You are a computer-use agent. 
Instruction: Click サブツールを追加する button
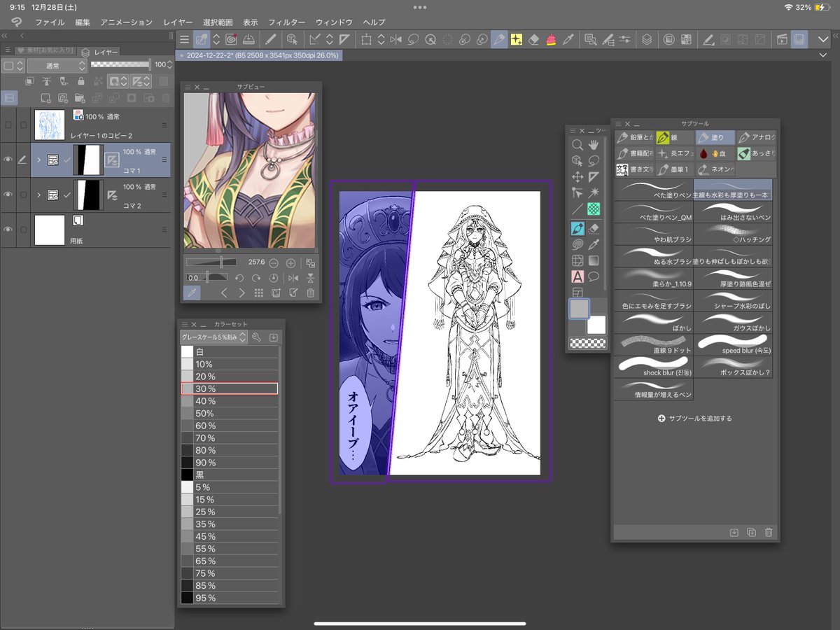click(695, 419)
